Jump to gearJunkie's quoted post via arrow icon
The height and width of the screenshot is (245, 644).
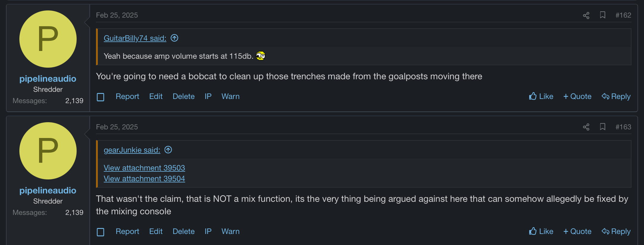pyautogui.click(x=168, y=150)
